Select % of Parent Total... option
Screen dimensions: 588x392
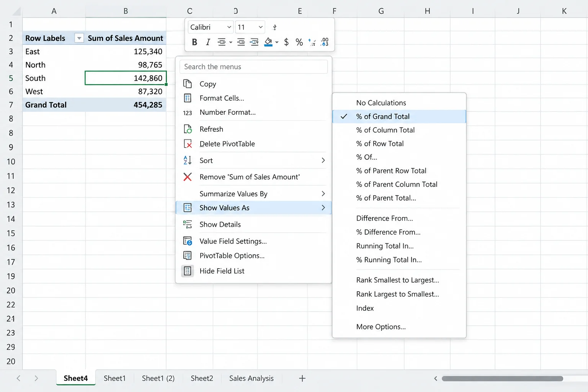click(x=386, y=198)
